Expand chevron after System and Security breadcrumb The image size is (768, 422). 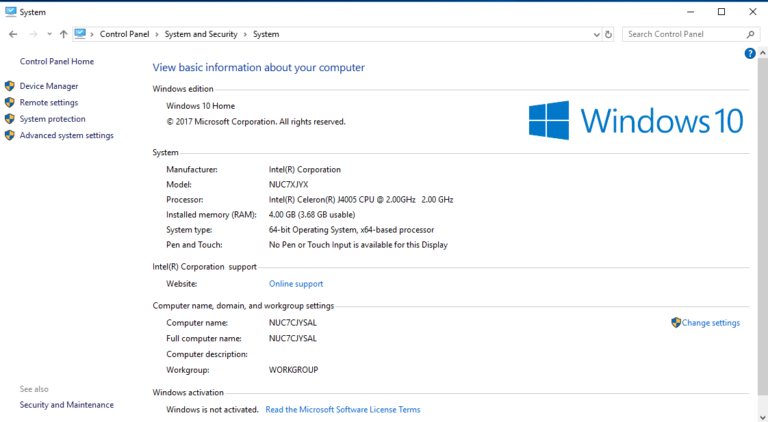245,34
